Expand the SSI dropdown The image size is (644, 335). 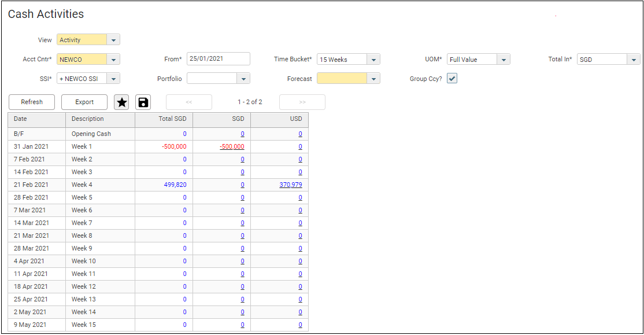pyautogui.click(x=113, y=79)
